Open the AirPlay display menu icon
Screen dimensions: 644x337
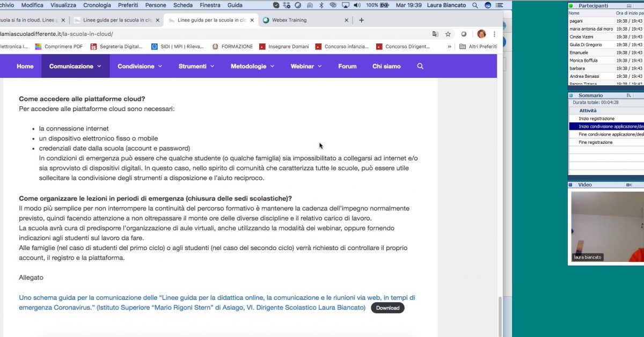tap(345, 5)
